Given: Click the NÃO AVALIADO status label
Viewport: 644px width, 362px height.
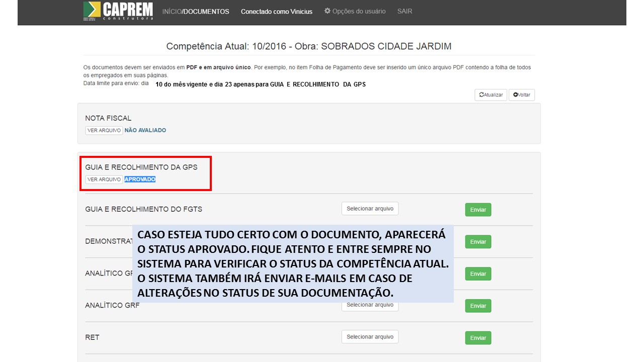Looking at the screenshot, I should [x=145, y=130].
